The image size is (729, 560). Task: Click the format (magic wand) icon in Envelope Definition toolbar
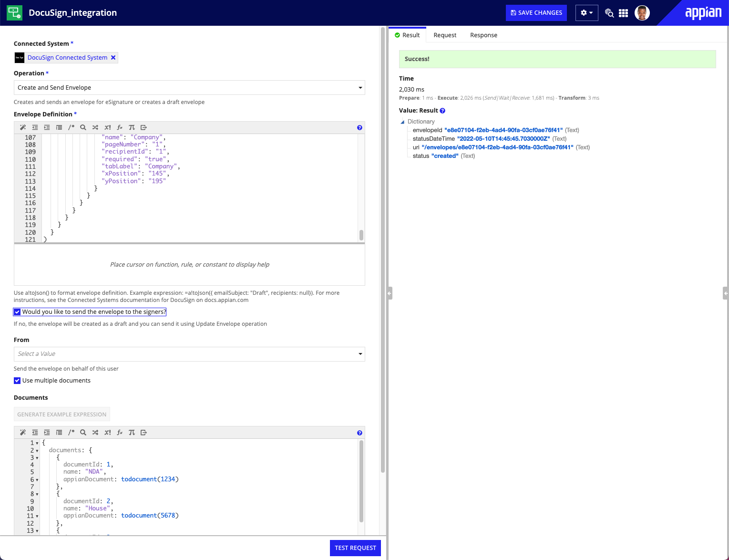click(23, 127)
